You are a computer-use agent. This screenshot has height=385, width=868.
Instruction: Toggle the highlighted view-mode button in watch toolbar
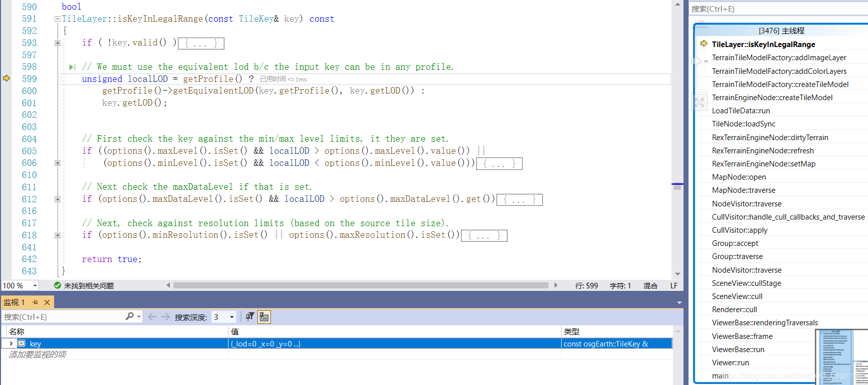tap(264, 317)
